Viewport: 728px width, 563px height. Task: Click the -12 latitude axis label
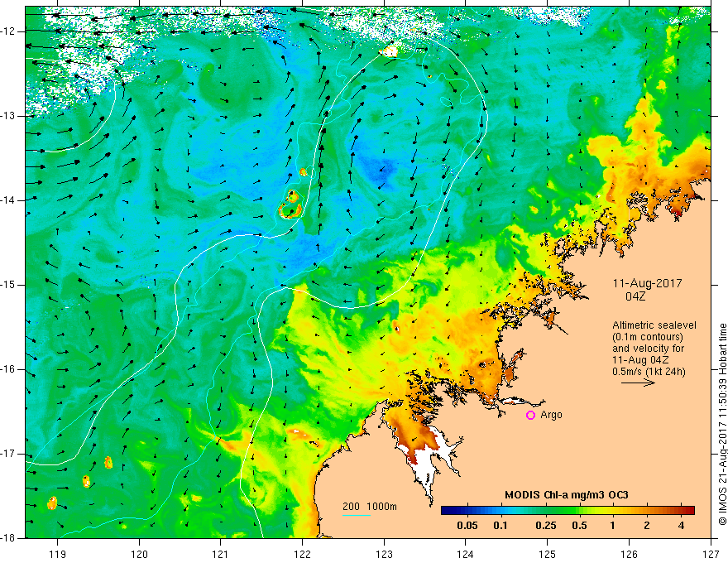[x=9, y=31]
